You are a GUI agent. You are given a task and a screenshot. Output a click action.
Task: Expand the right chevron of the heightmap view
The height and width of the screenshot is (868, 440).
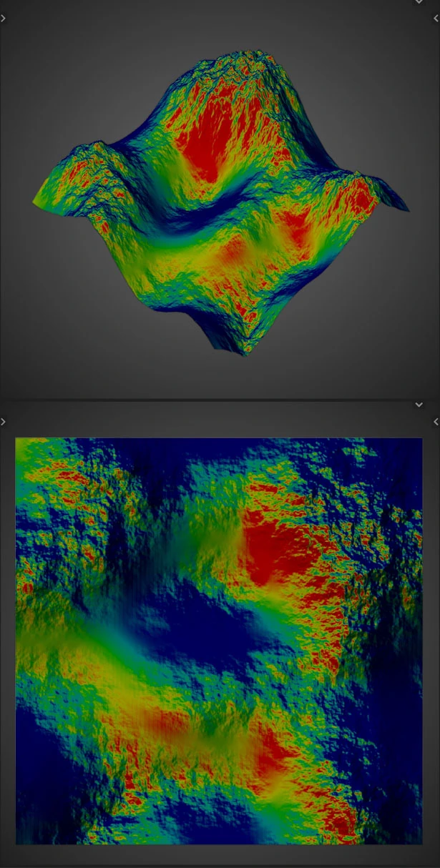click(x=436, y=422)
